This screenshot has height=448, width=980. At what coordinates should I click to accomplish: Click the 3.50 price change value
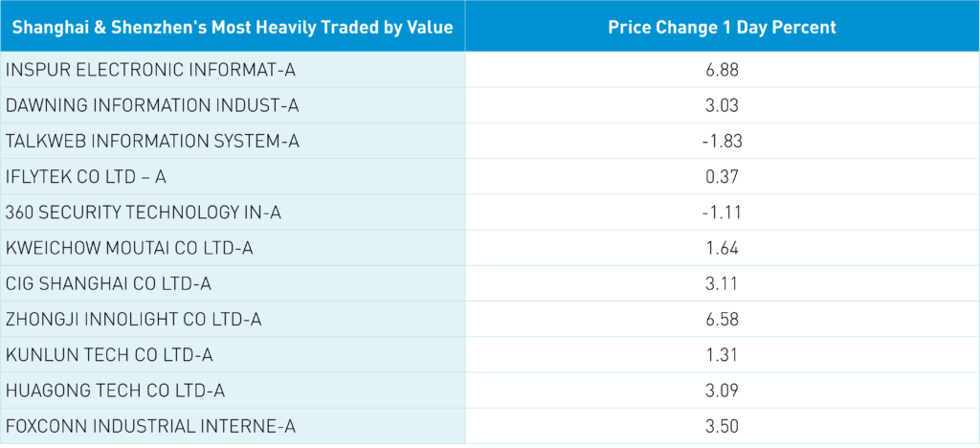(x=723, y=426)
